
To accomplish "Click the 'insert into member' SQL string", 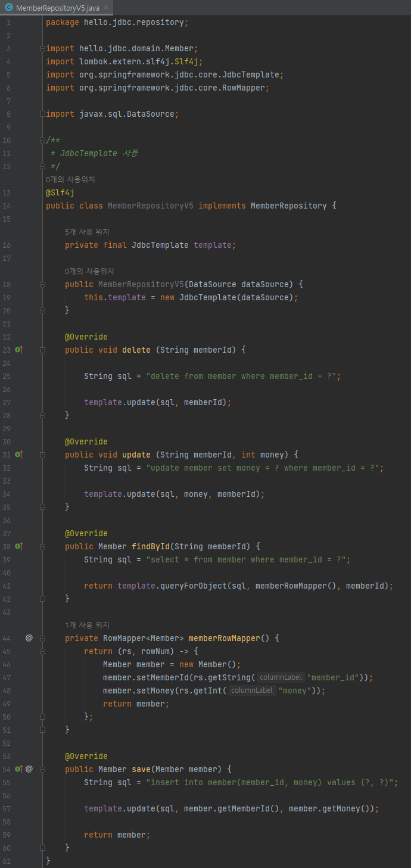I will 270,782.
